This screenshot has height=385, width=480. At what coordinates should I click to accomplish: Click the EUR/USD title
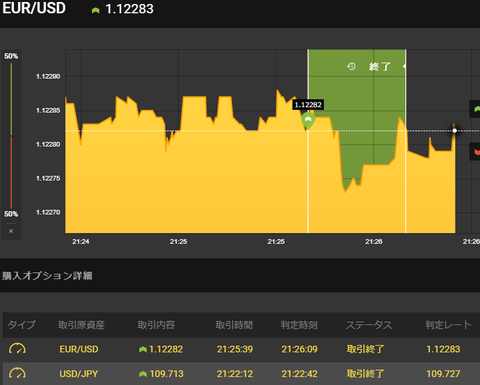pyautogui.click(x=34, y=9)
